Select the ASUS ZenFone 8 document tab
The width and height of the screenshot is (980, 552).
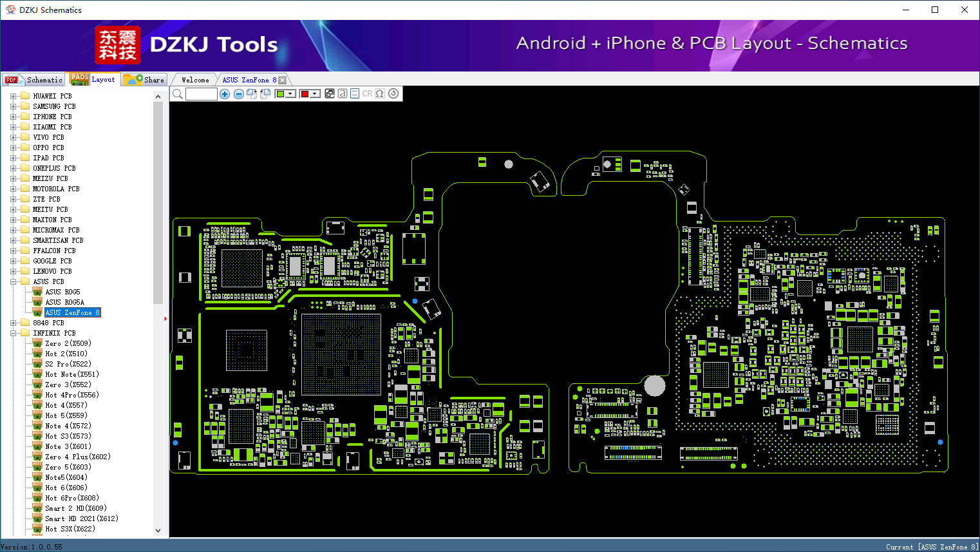point(249,80)
